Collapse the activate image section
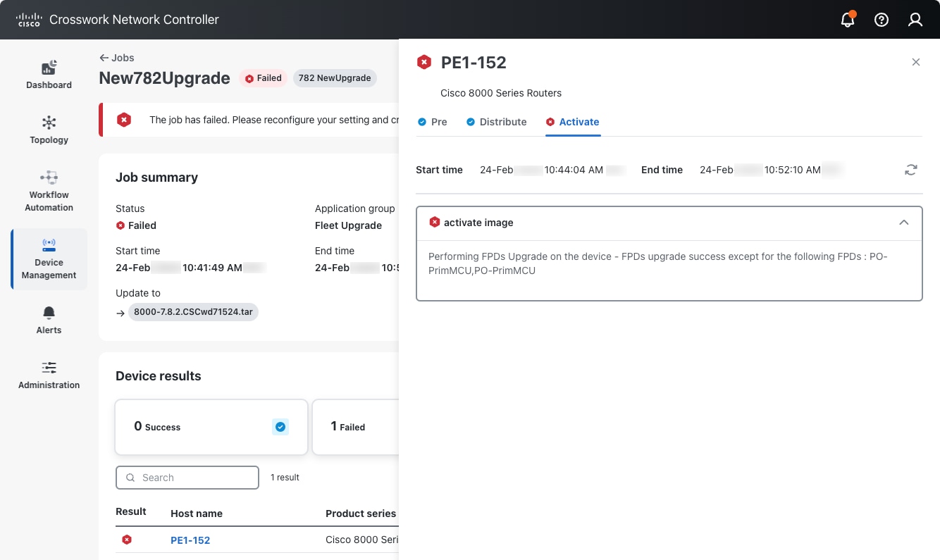The height and width of the screenshot is (560, 940). [904, 223]
